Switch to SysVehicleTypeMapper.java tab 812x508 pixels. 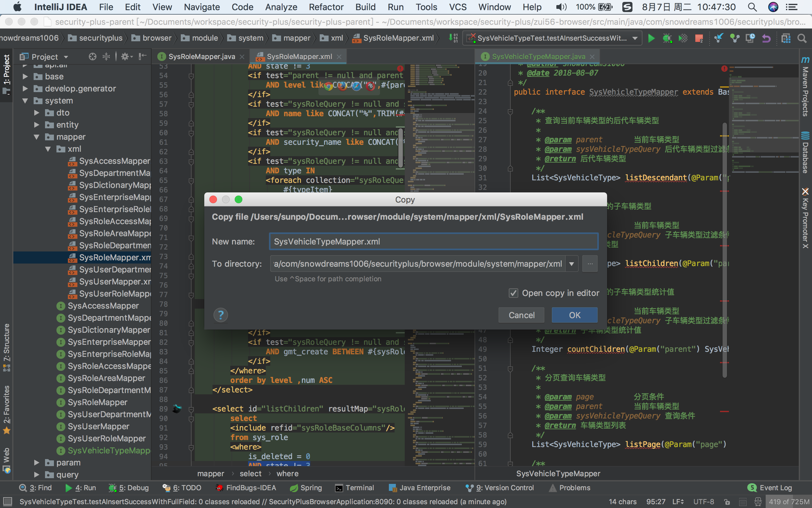pos(539,57)
